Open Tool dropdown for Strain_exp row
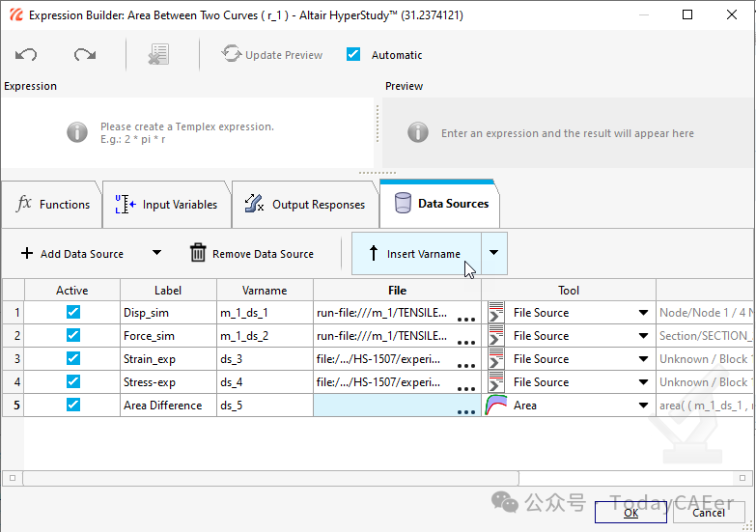756x532 pixels. click(x=643, y=359)
